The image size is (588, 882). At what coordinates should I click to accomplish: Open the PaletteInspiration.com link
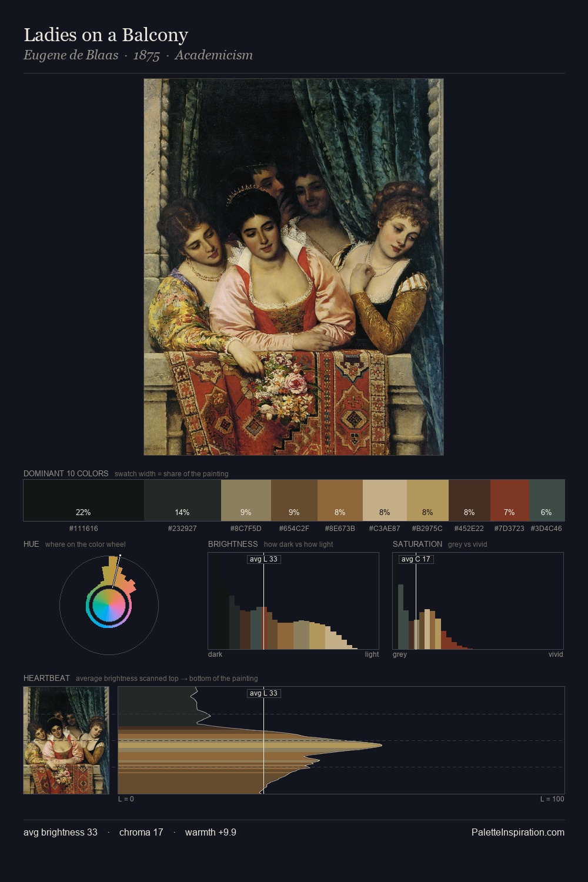[518, 832]
